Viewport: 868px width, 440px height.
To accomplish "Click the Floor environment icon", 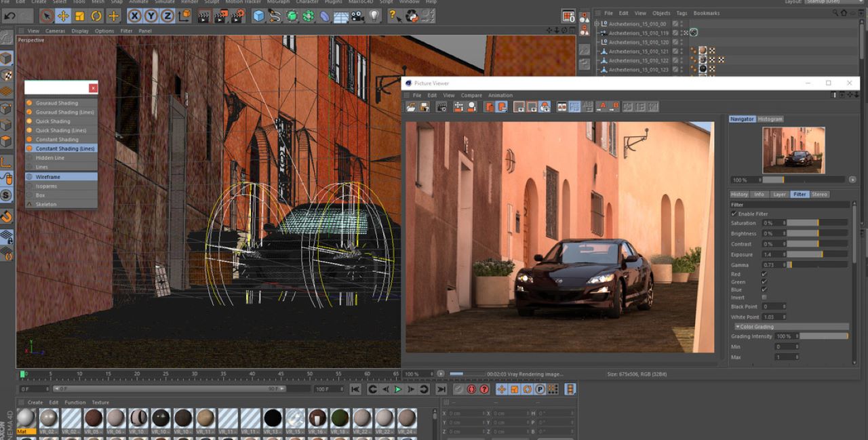I will 341,16.
